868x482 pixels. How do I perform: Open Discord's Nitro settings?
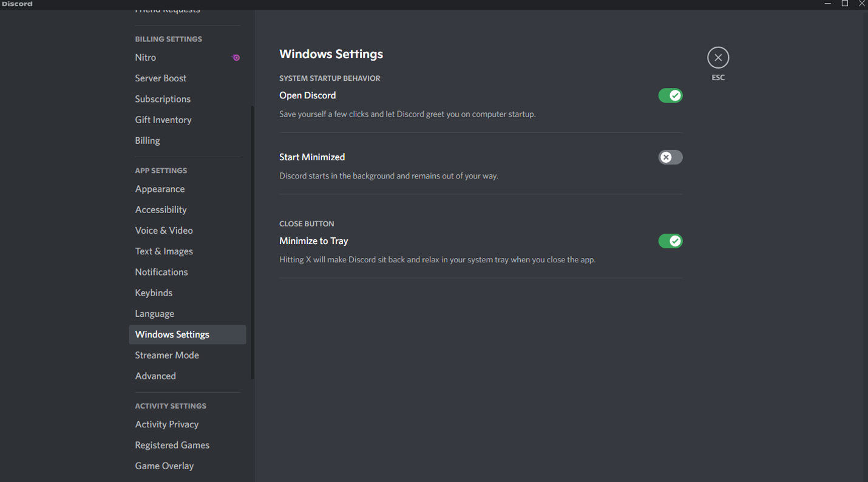tap(146, 57)
